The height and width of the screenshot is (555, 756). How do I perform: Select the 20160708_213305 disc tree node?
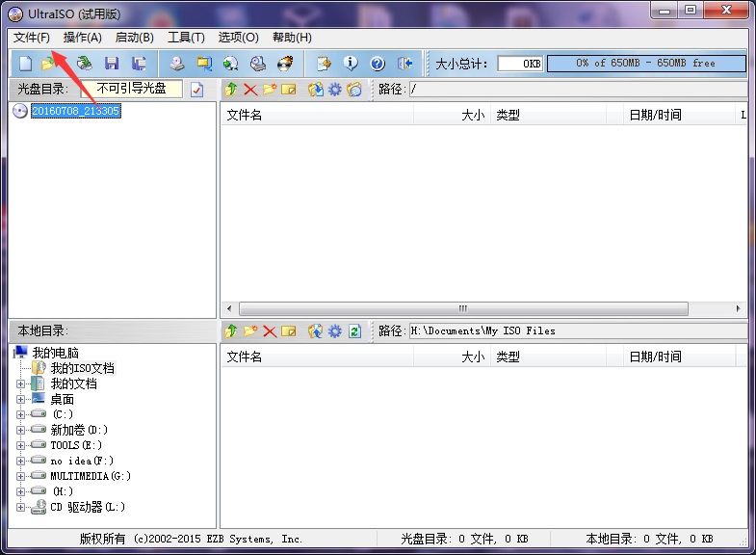(x=76, y=111)
